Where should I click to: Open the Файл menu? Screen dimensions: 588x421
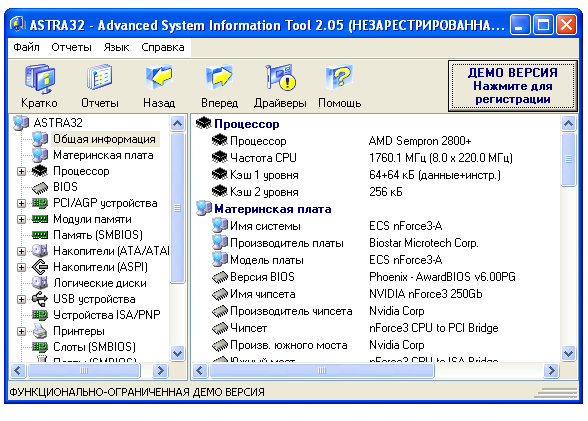26,47
